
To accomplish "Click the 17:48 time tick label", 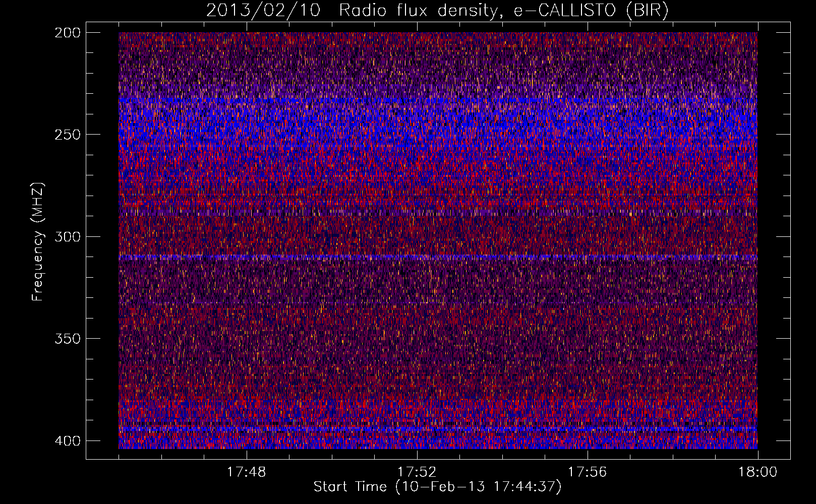I will pyautogui.click(x=246, y=472).
